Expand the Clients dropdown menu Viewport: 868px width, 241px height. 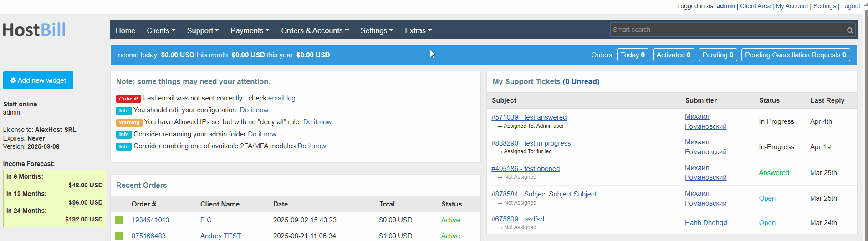tap(161, 30)
